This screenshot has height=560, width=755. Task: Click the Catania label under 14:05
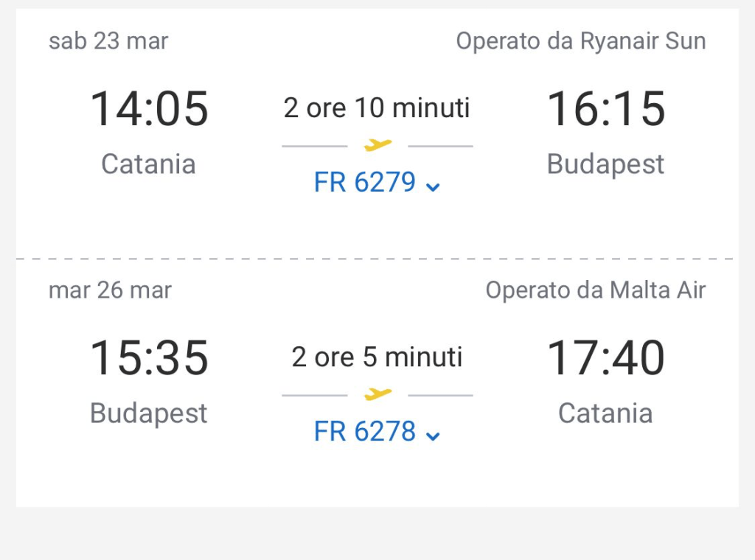point(148,164)
